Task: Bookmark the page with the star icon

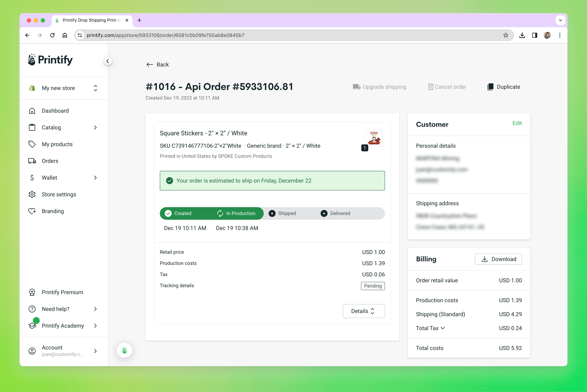Action: tap(506, 35)
